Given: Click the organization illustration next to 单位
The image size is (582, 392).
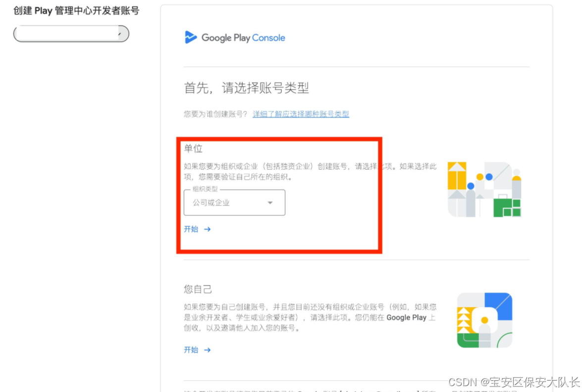Looking at the screenshot, I should click(484, 189).
